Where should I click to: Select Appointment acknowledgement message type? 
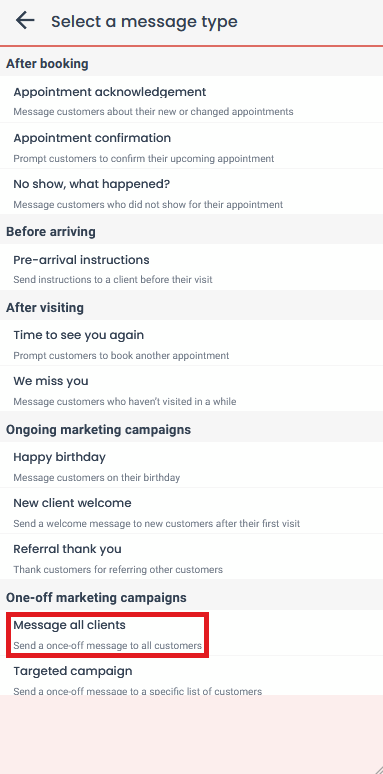192,99
